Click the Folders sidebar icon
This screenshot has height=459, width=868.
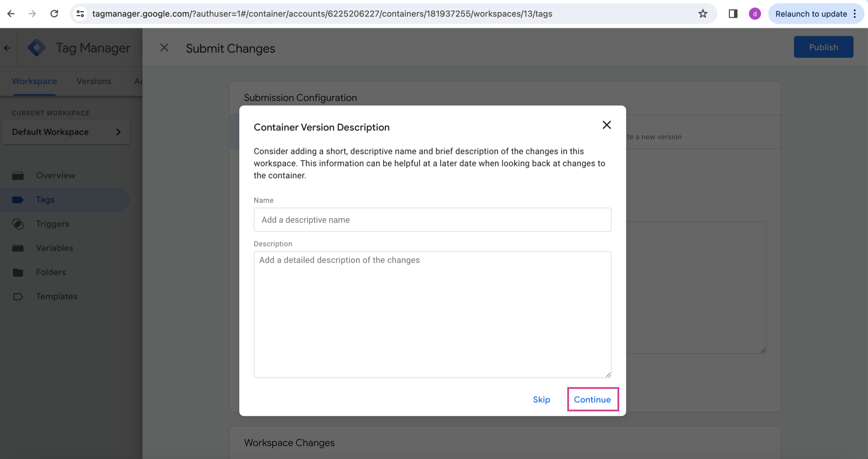(x=18, y=272)
